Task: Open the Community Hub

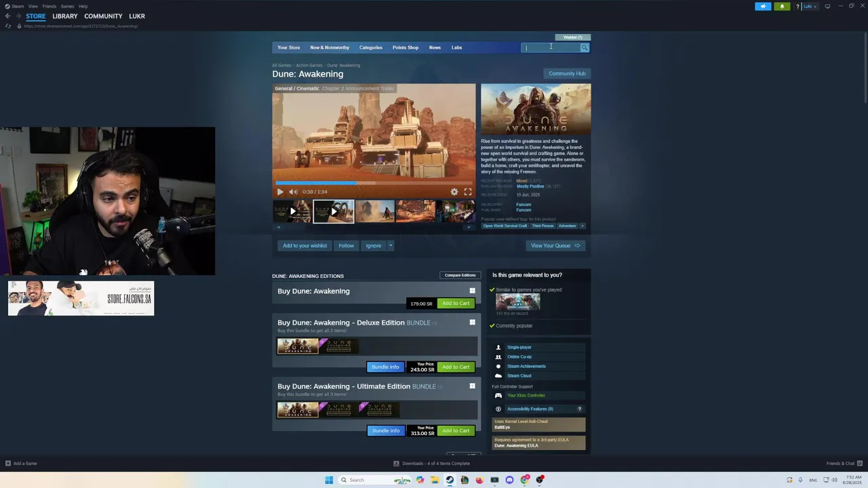Action: [567, 73]
